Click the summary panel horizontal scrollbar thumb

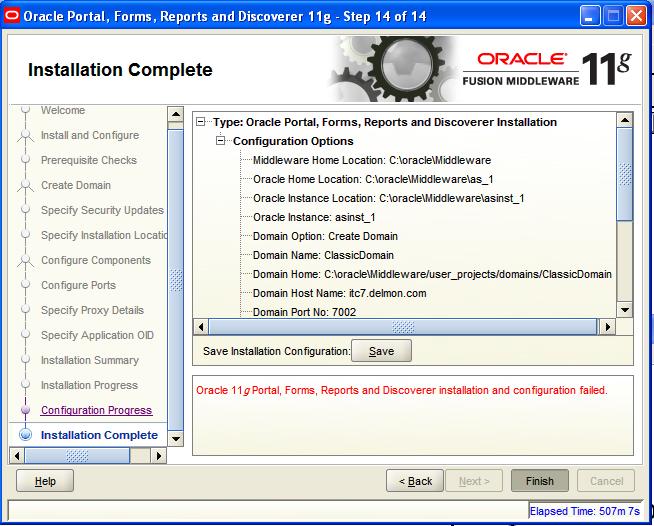[x=402, y=327]
